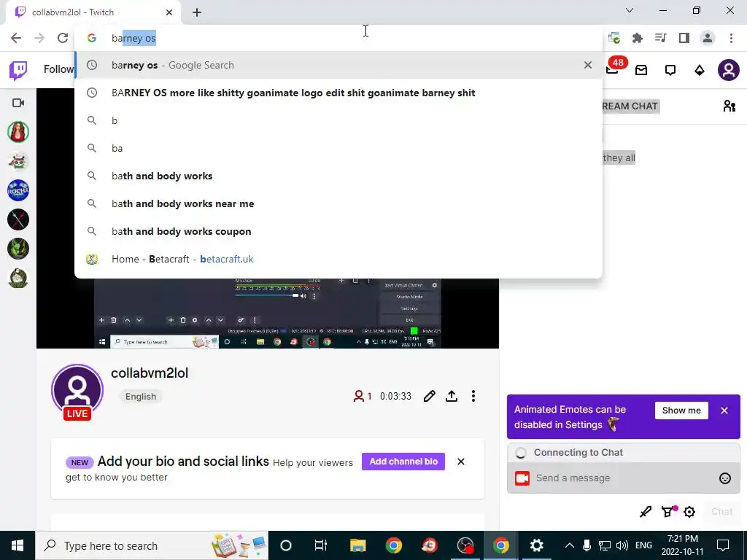Click the Twitch logo home icon
Screen dimensions: 747x560
(x=18, y=71)
